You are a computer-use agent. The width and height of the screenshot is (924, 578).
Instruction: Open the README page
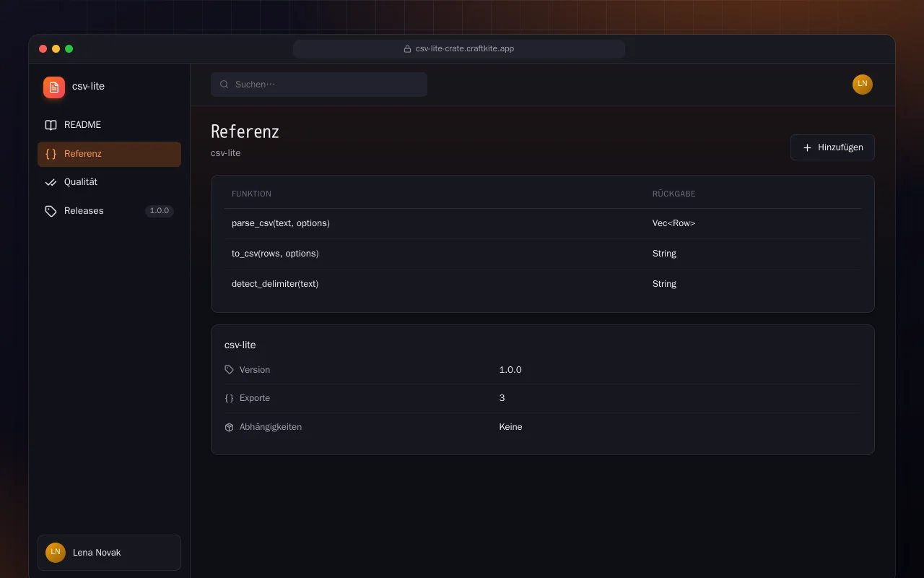tap(109, 125)
